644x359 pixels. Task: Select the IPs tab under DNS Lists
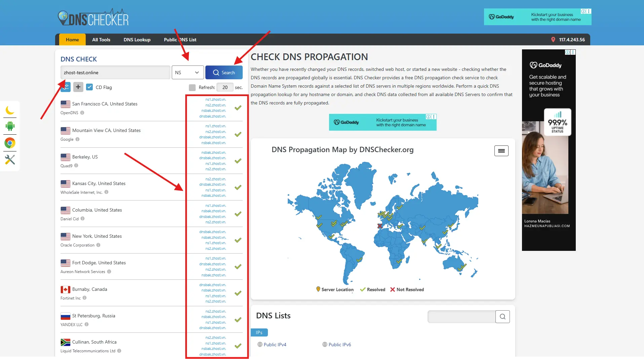[x=259, y=332]
